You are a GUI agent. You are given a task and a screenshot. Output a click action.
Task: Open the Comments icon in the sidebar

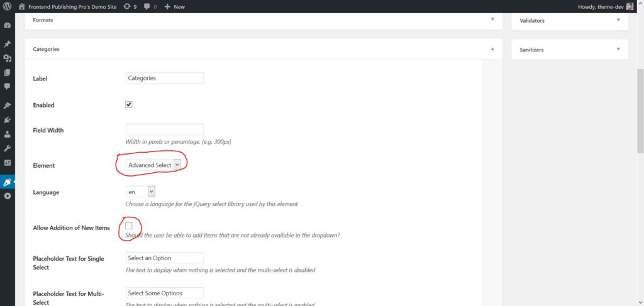pos(7,87)
